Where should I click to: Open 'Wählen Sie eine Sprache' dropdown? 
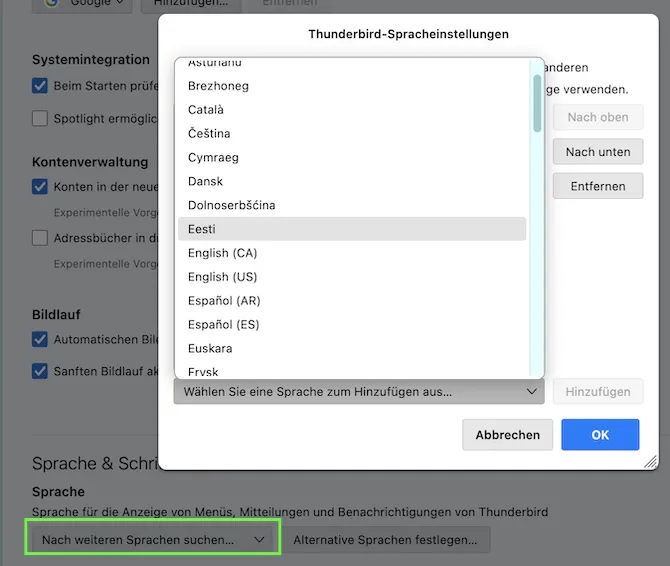pos(359,392)
